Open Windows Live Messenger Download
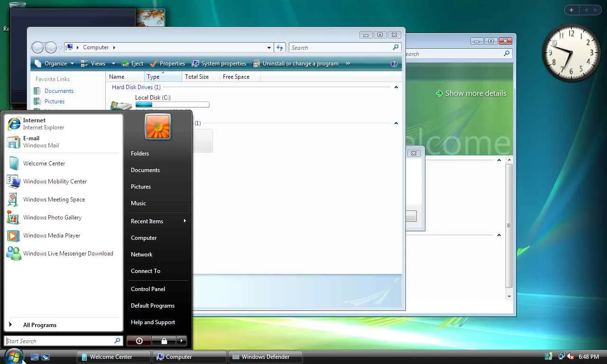607x364 pixels. coord(64,254)
